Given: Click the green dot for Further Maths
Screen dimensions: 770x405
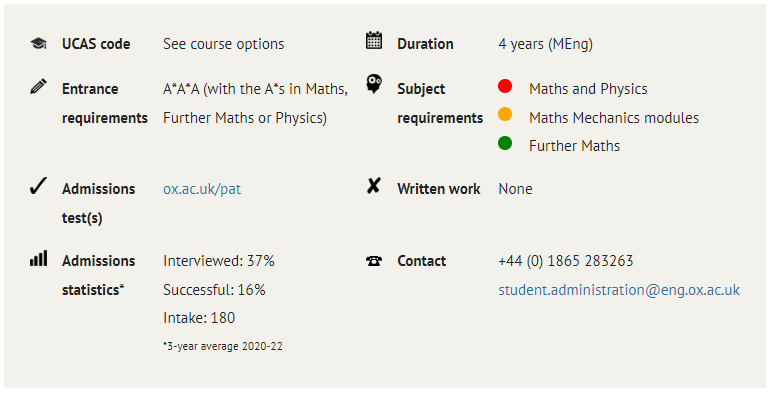Looking at the screenshot, I should pos(505,143).
